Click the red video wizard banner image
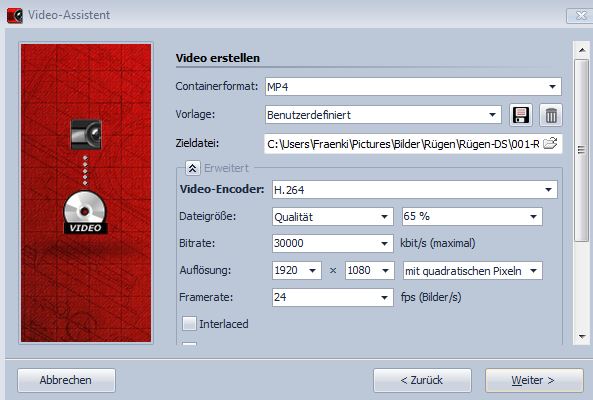 86,193
